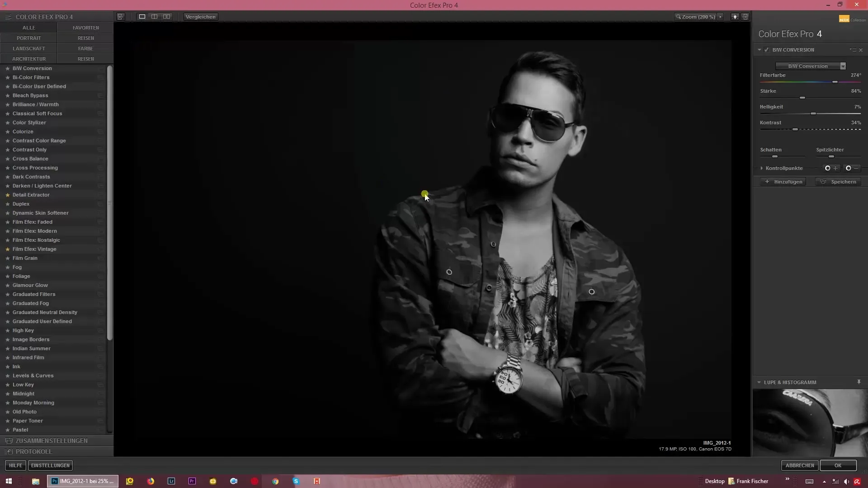Click arrow next to Zoom level

[720, 17]
